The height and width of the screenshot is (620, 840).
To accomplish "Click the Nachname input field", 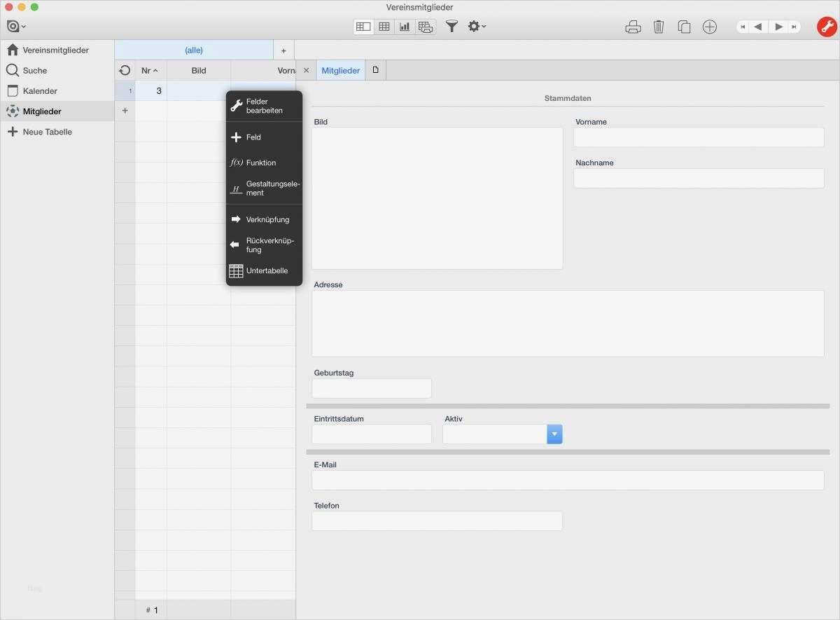I will pyautogui.click(x=699, y=178).
